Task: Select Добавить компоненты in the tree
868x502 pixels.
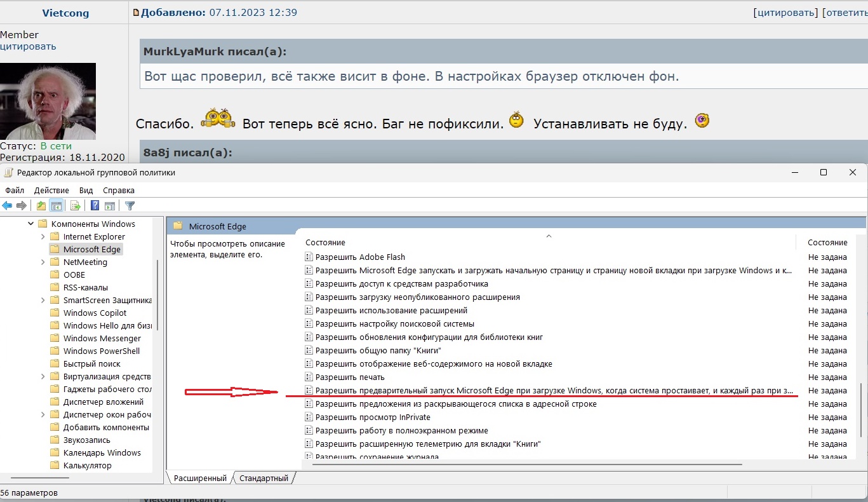Action: click(x=107, y=427)
